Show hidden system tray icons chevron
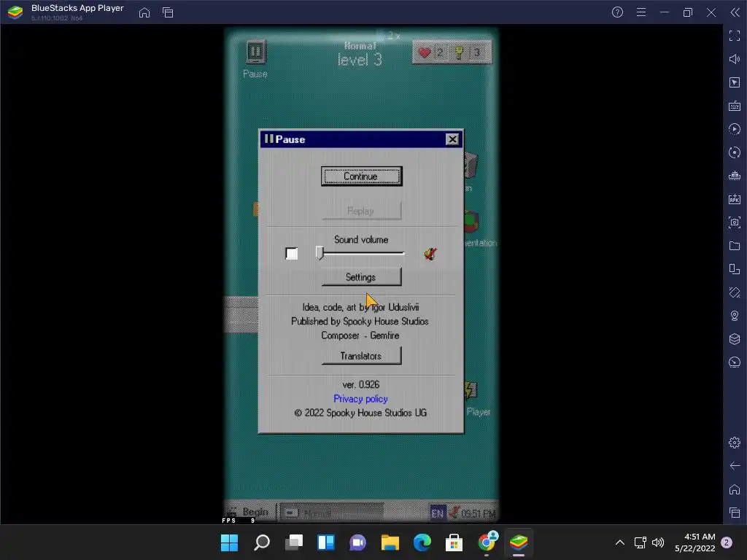Image resolution: width=747 pixels, height=560 pixels. pos(620,542)
